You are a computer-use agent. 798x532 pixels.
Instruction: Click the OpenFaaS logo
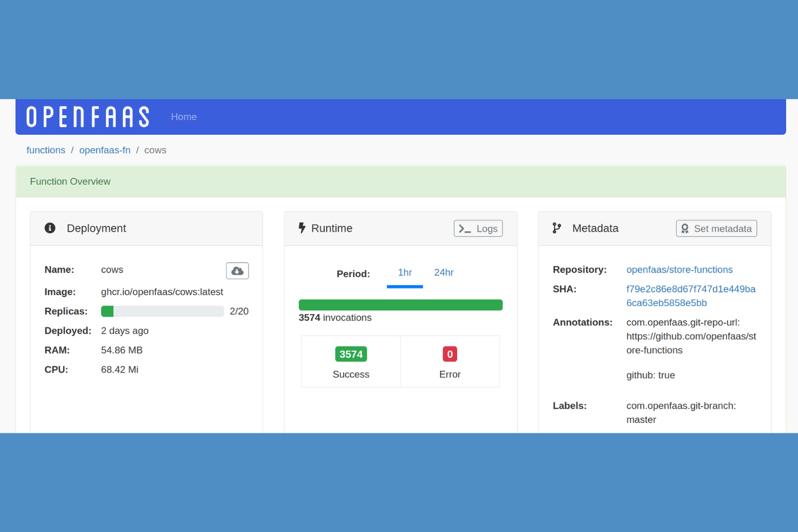click(88, 117)
